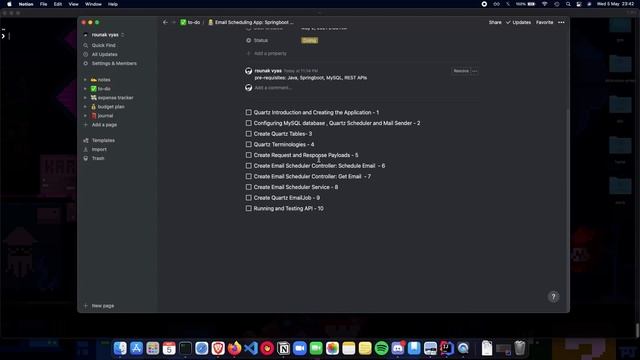
Task: Open the Trash in Notion sidebar
Action: point(98,158)
